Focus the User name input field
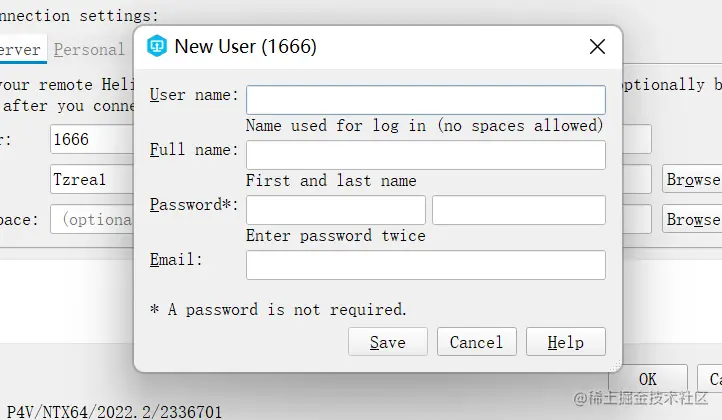 425,99
